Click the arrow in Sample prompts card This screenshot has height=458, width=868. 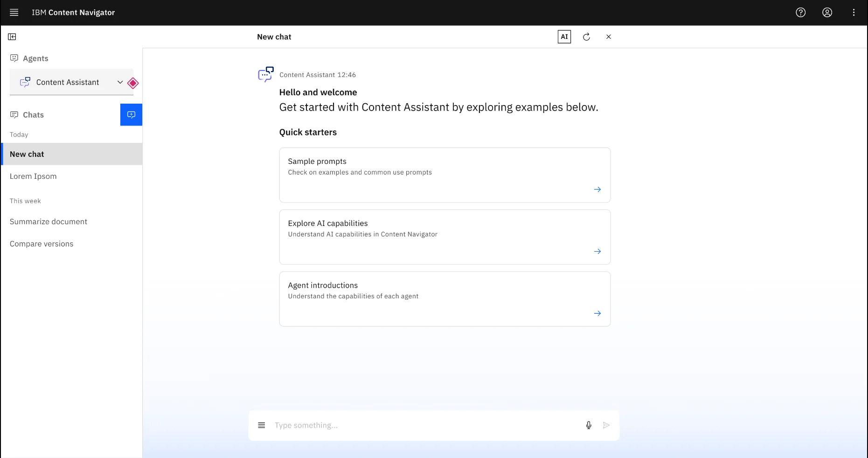click(x=597, y=190)
